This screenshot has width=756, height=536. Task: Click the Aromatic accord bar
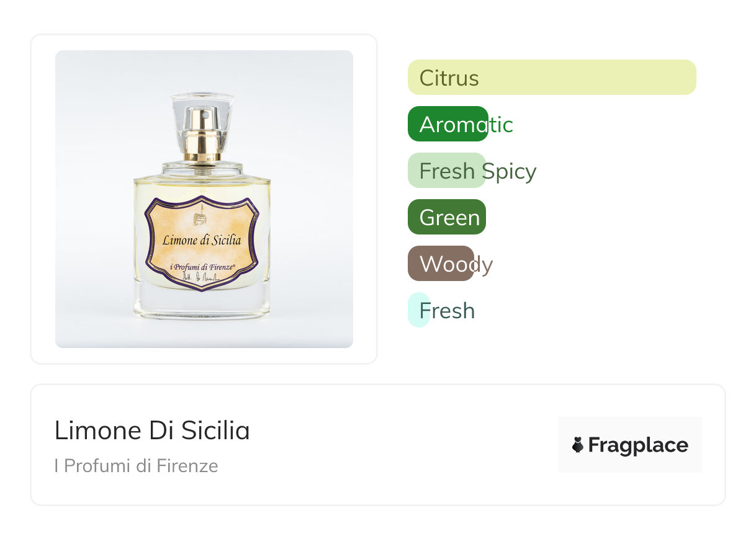pyautogui.click(x=448, y=124)
